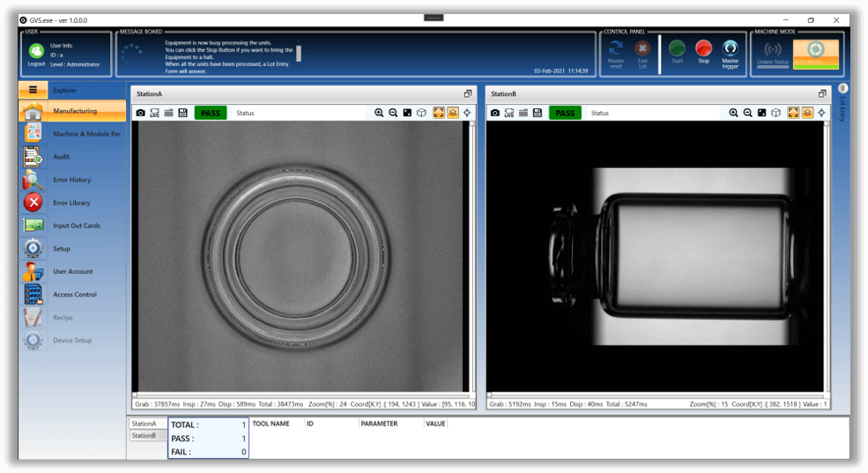Click Online Status indicator

coord(773,53)
